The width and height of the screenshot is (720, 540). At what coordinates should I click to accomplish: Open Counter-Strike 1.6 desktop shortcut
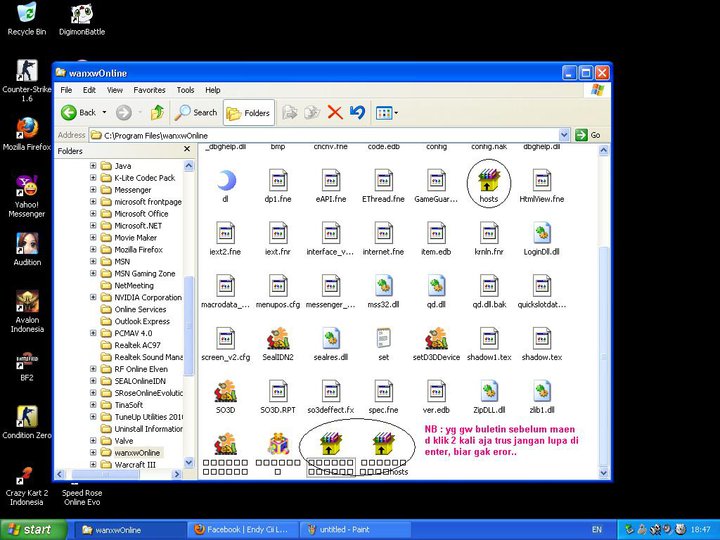tap(27, 81)
